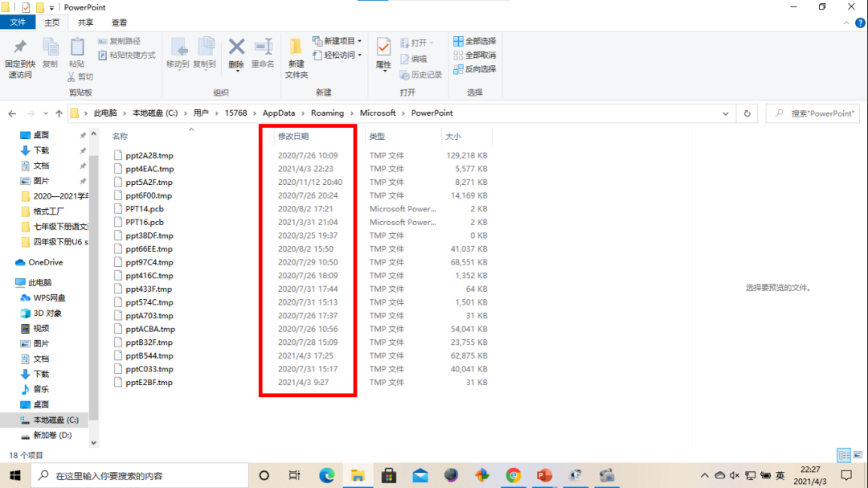Viewport: 868px width, 488px height.
Task: Open Desktop under quick access in the sidebar
Action: pyautogui.click(x=41, y=134)
